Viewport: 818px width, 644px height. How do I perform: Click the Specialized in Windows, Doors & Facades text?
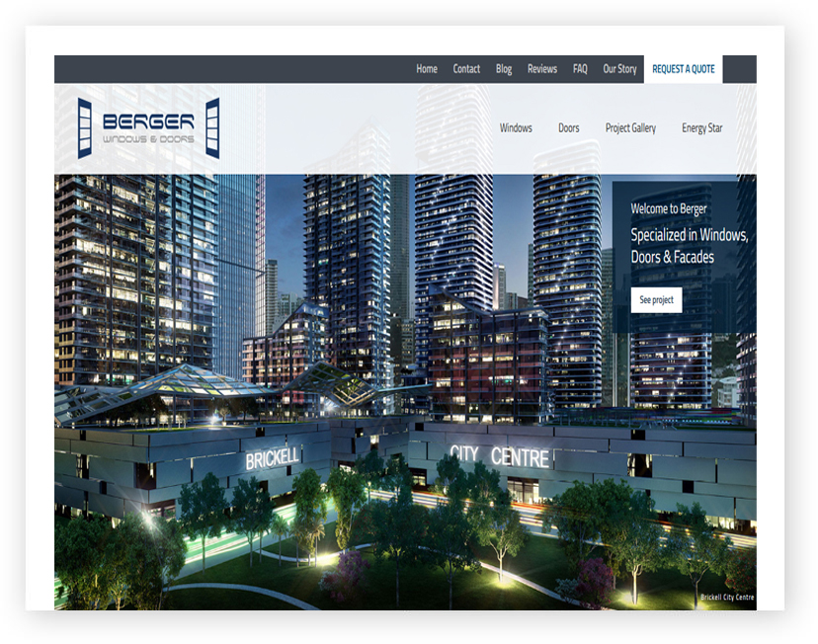tap(690, 246)
